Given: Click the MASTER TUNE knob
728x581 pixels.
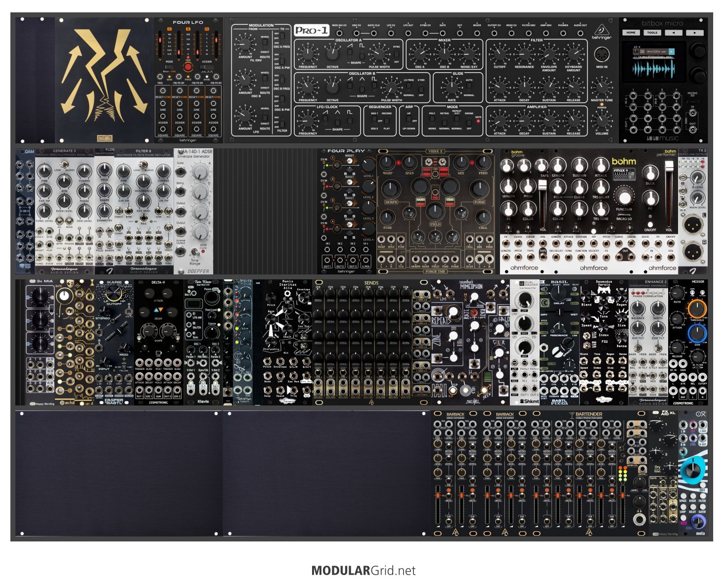Looking at the screenshot, I should pyautogui.click(x=601, y=88).
